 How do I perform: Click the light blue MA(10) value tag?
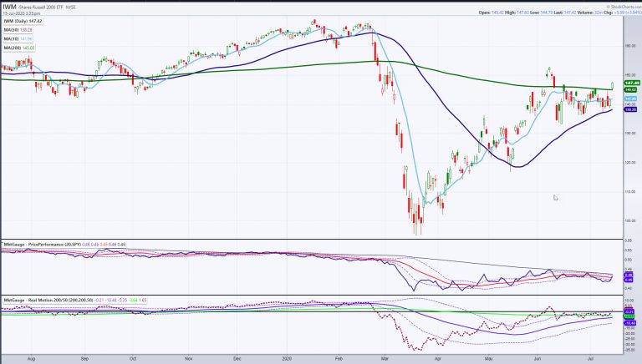click(630, 99)
